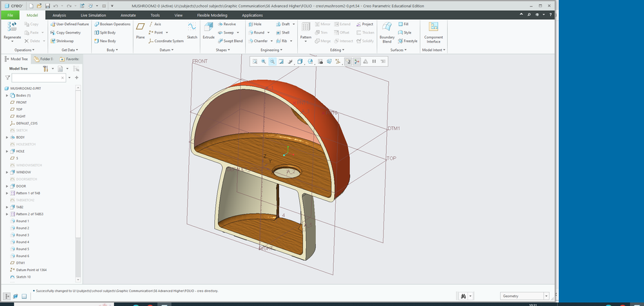Open the Geometry selection filter dropdown
Screen dimensions: 644x306
click(x=547, y=296)
